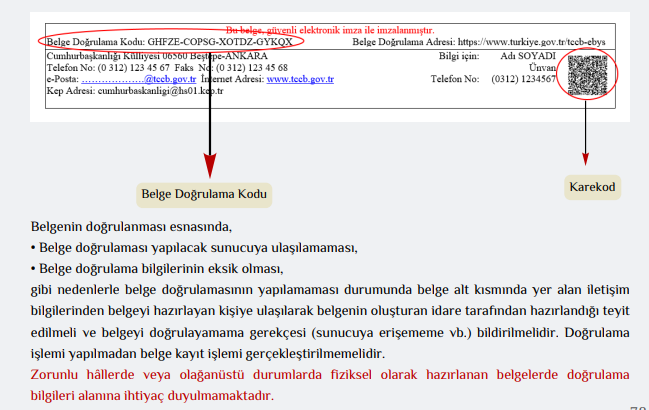Viewport: 649px width, 410px height.
Task: Click the red line 'bilgileri alanına ihtiyaç duyulmamaktadır.'
Action: pos(152,396)
